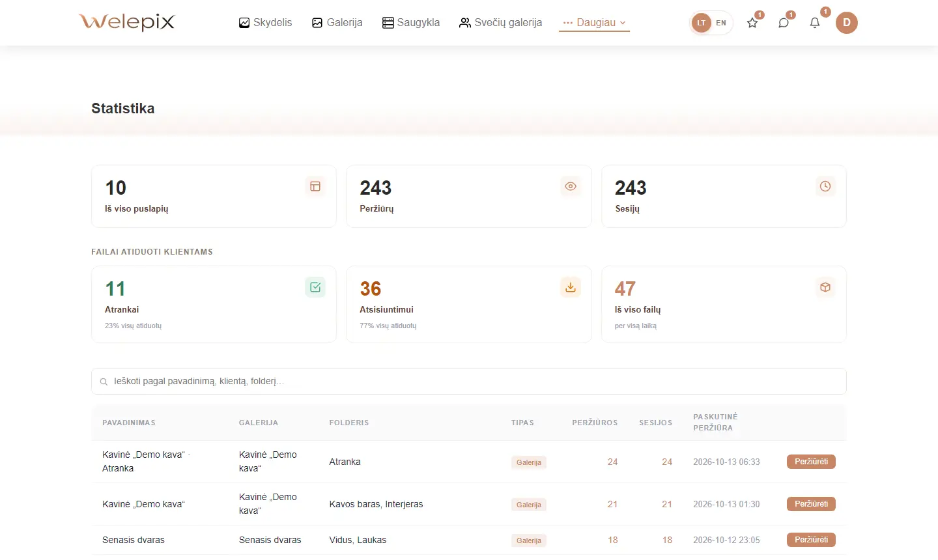
Task: Sort by Pavadinimas column header
Action: (129, 423)
